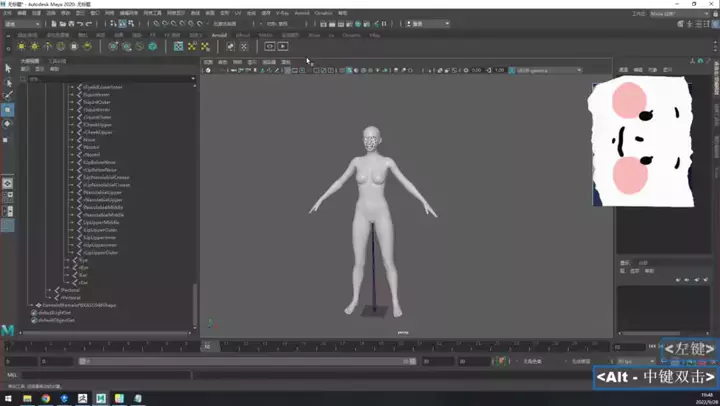This screenshot has height=406, width=720.
Task: Click the undo arrow in status line
Action: (x=78, y=24)
